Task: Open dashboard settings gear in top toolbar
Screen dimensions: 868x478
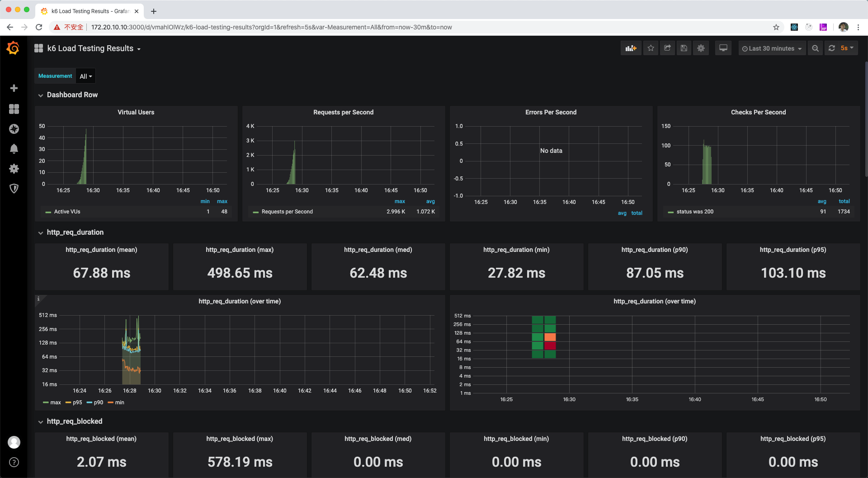Action: coord(701,48)
